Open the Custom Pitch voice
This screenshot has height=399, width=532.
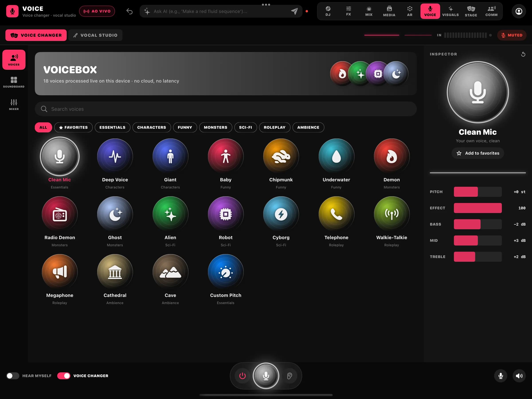226,272
